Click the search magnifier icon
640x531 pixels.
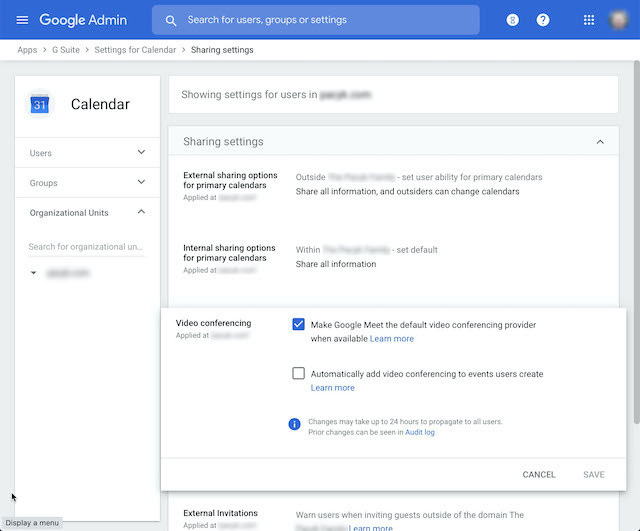[x=171, y=20]
